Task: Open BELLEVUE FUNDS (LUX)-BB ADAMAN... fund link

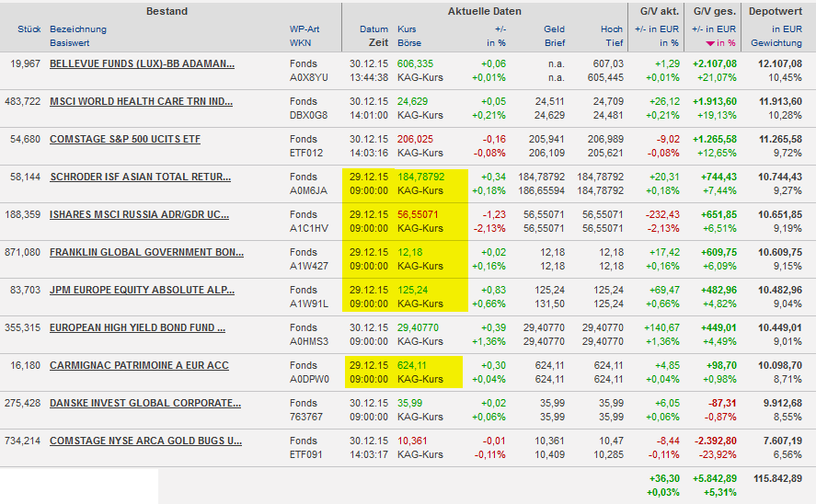Action: pyautogui.click(x=142, y=63)
